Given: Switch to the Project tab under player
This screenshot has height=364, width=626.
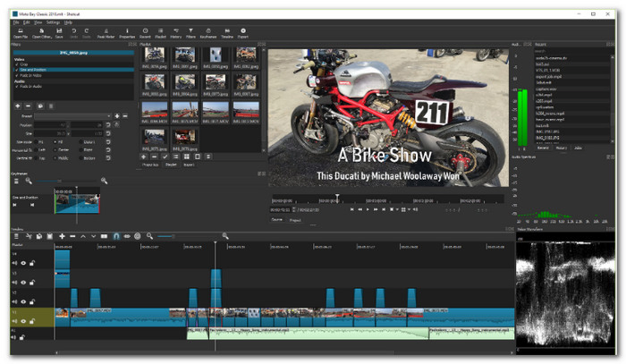Looking at the screenshot, I should click(x=295, y=219).
